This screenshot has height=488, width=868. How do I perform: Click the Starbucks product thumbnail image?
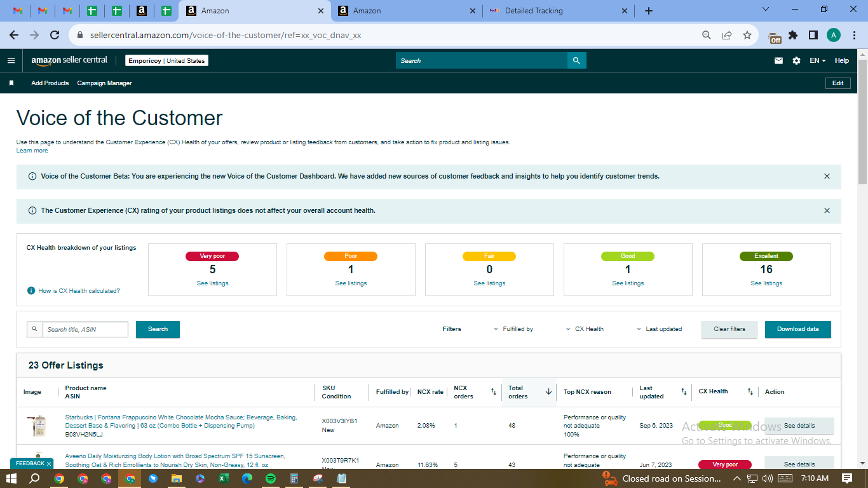click(x=37, y=425)
